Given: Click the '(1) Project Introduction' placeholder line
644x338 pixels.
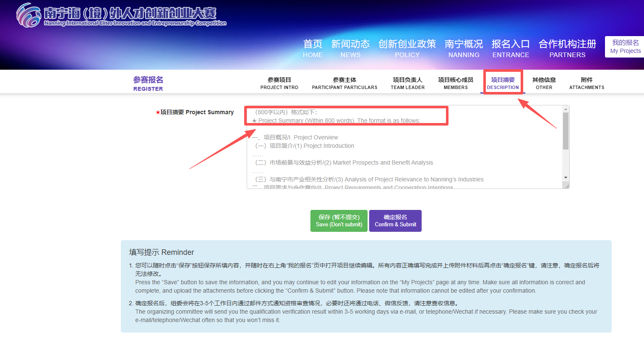Looking at the screenshot, I should (305, 146).
